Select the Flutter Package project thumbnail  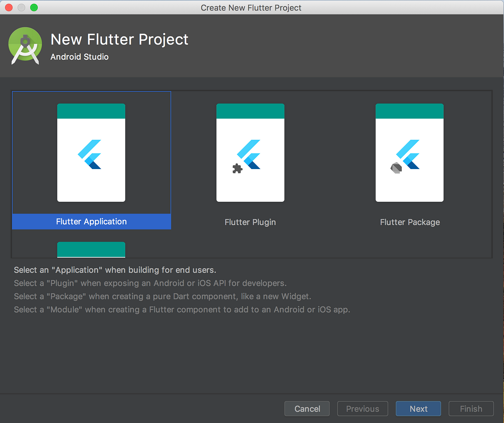pyautogui.click(x=409, y=153)
